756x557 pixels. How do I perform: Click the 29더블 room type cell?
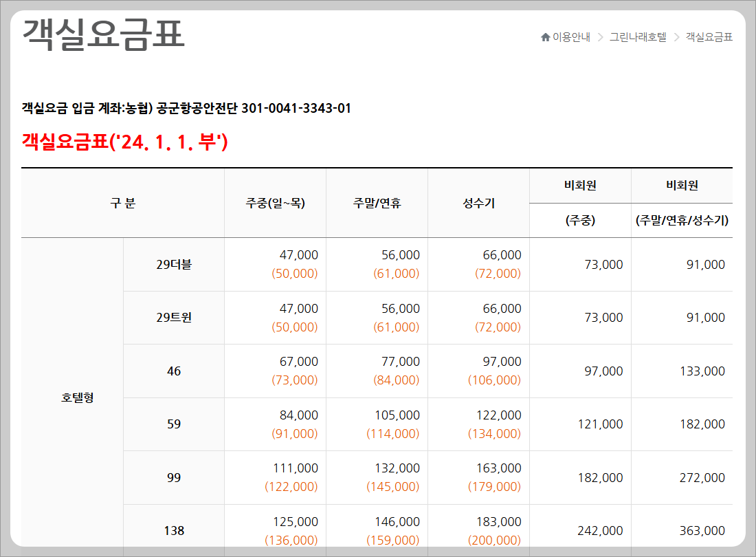pyautogui.click(x=173, y=263)
